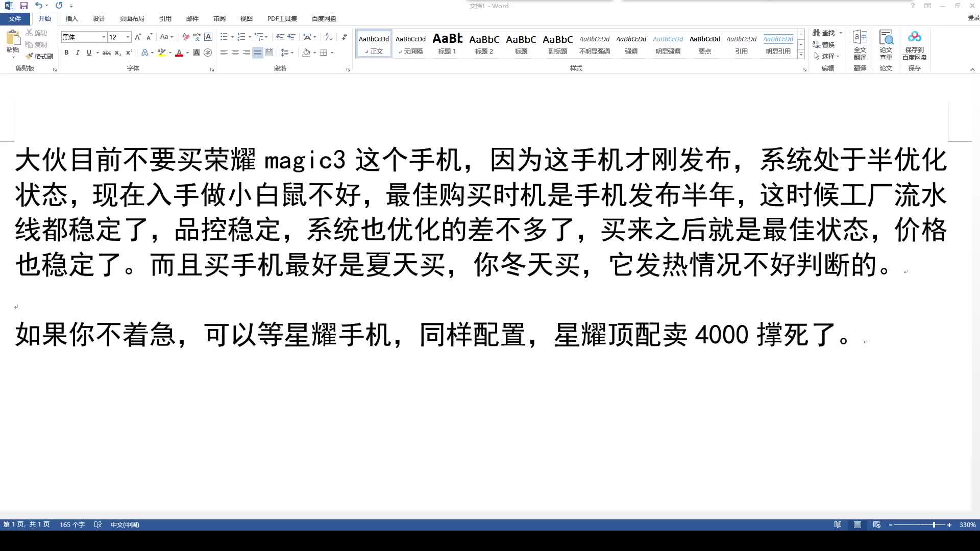Open font color dropdown arrow
This screenshot has width=980, height=551.
(x=187, y=53)
